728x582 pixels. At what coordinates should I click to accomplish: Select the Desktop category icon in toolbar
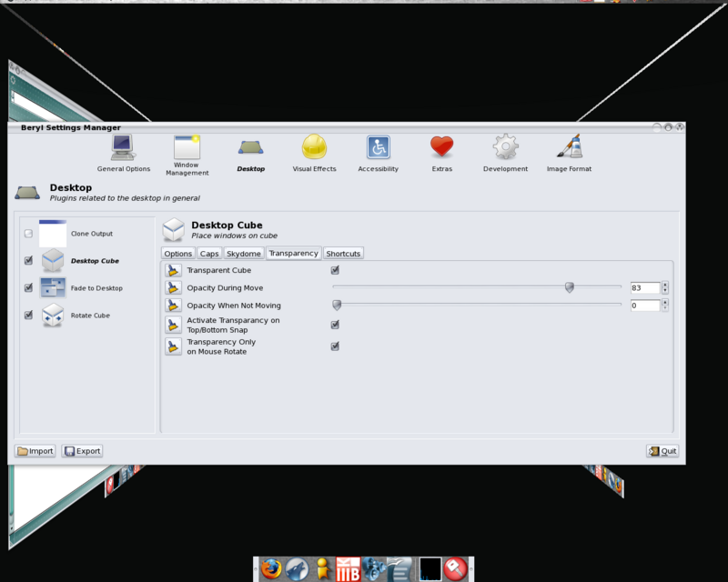(251, 147)
